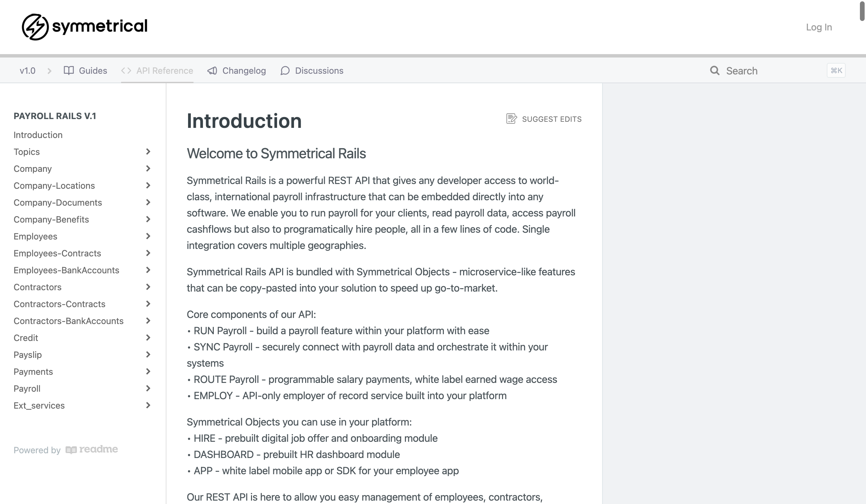
Task: Select Payroll in the sidebar
Action: tap(27, 389)
